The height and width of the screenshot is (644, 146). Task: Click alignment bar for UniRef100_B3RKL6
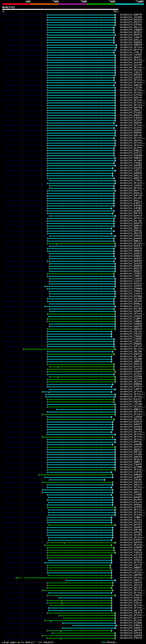pyautogui.click(x=95, y=625)
